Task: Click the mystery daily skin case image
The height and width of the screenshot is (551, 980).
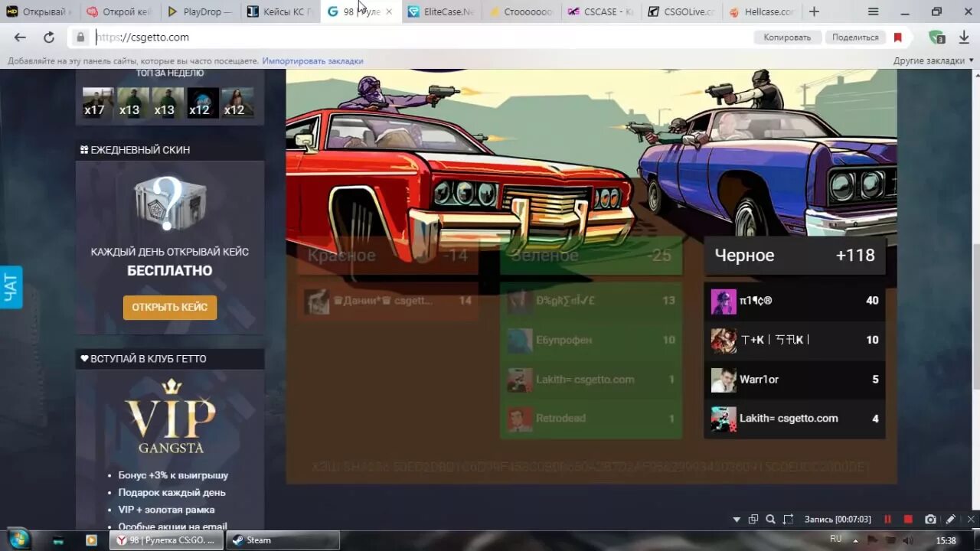Action: [170, 204]
